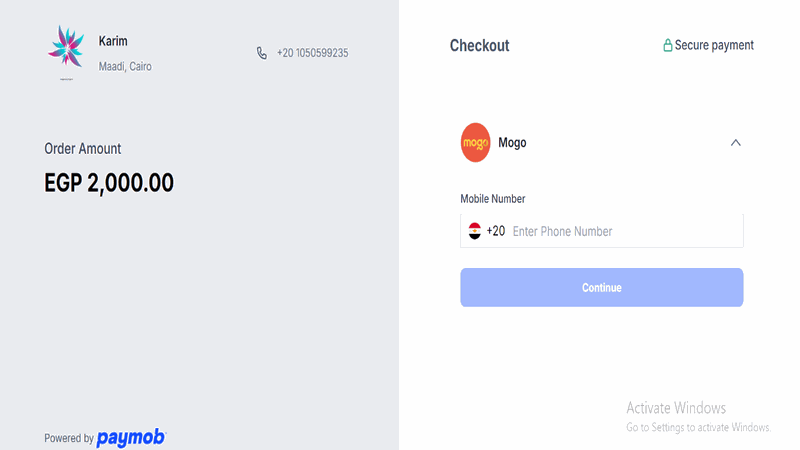Click the Powered by text
The height and width of the screenshot is (450, 800).
69,438
